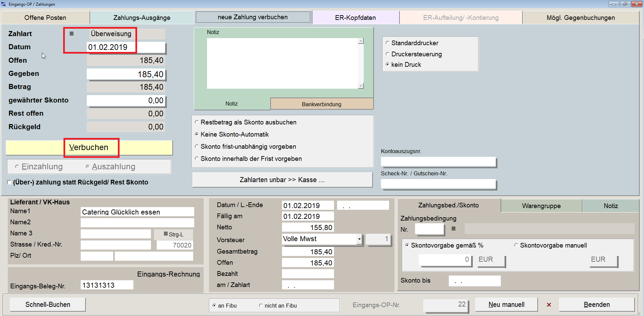Open the Zahlungsbed./Skonto tab
This screenshot has width=644, height=316.
[x=448, y=205]
